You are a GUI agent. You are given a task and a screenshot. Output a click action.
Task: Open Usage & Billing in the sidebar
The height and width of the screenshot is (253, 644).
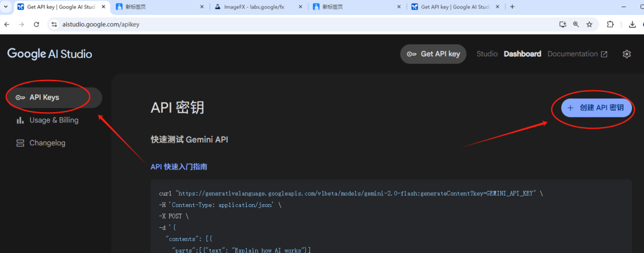[x=54, y=121]
